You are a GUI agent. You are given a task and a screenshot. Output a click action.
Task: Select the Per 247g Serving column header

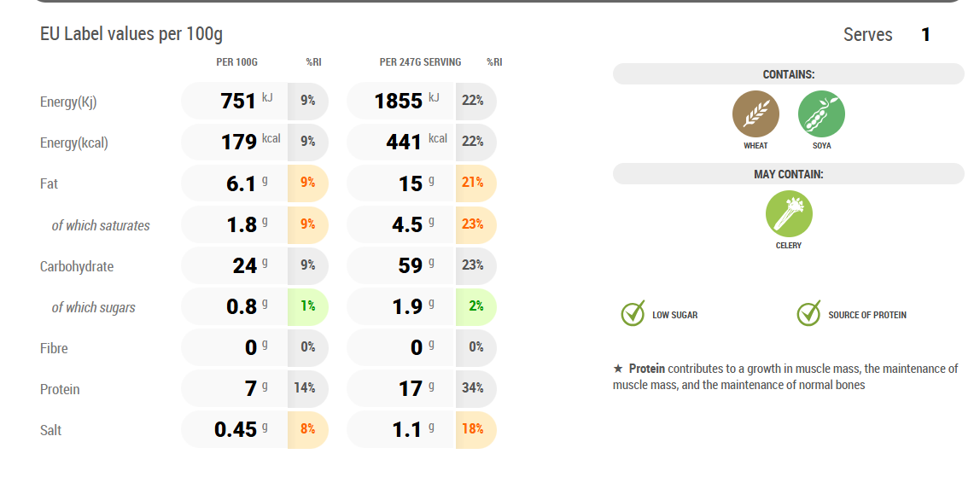pos(420,62)
